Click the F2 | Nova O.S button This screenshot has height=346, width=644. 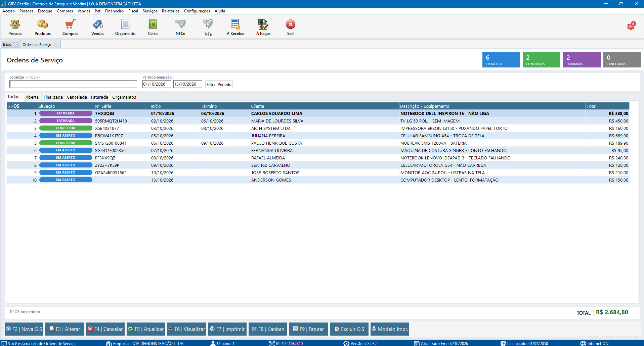click(24, 329)
